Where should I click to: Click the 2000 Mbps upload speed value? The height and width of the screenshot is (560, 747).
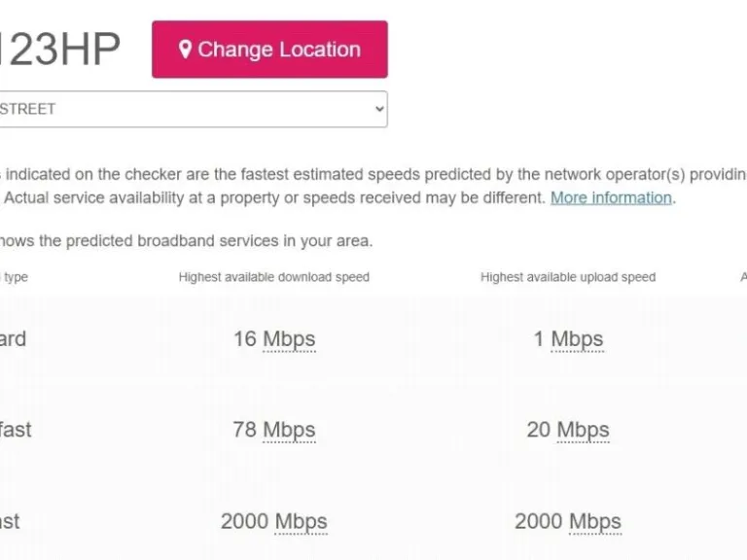[568, 521]
